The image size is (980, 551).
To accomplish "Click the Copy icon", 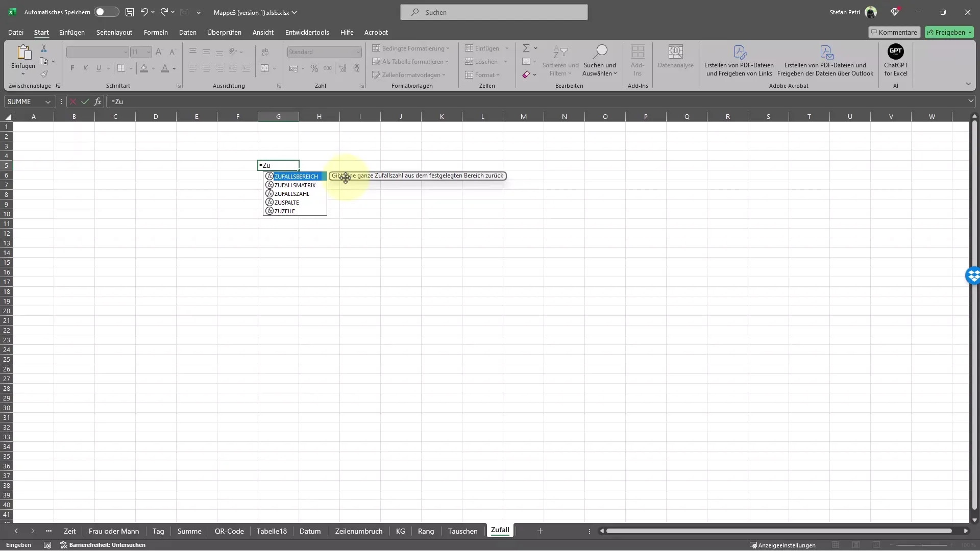I will pos(44,62).
